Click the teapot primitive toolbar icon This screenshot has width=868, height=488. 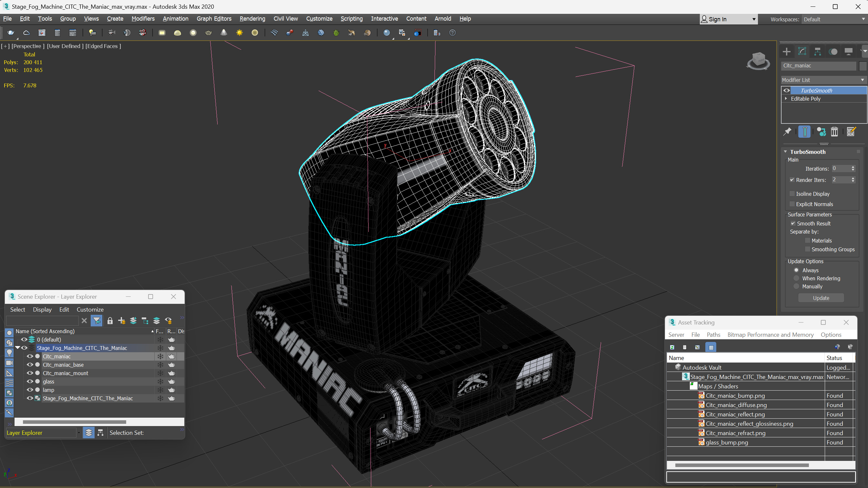(208, 33)
